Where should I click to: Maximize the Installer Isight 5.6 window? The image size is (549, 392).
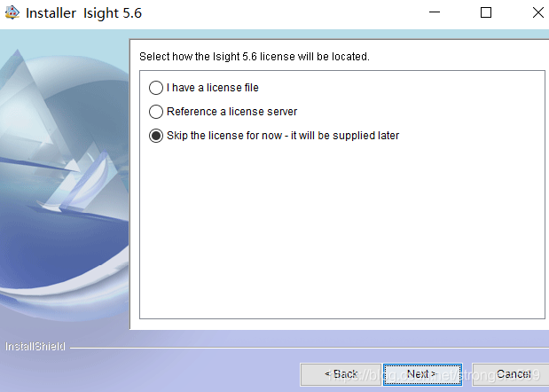486,12
